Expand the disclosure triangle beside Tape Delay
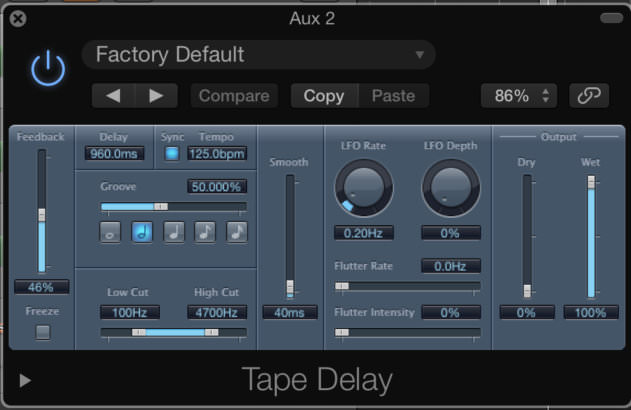Image resolution: width=631 pixels, height=410 pixels. click(25, 380)
